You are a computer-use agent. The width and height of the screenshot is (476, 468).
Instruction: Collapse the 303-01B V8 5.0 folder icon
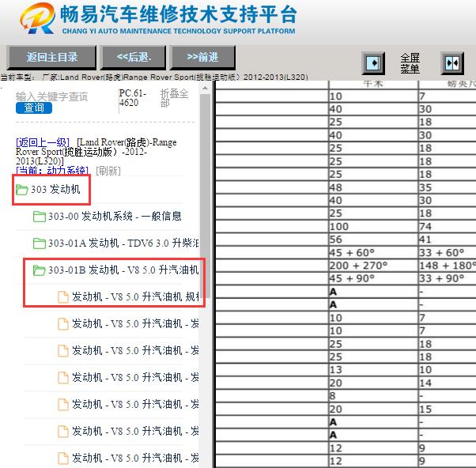tap(40, 270)
